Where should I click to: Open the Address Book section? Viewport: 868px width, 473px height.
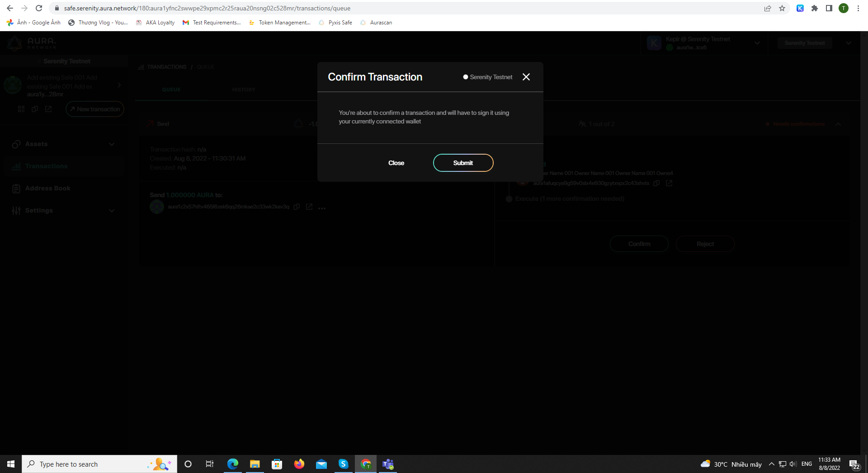coord(47,188)
